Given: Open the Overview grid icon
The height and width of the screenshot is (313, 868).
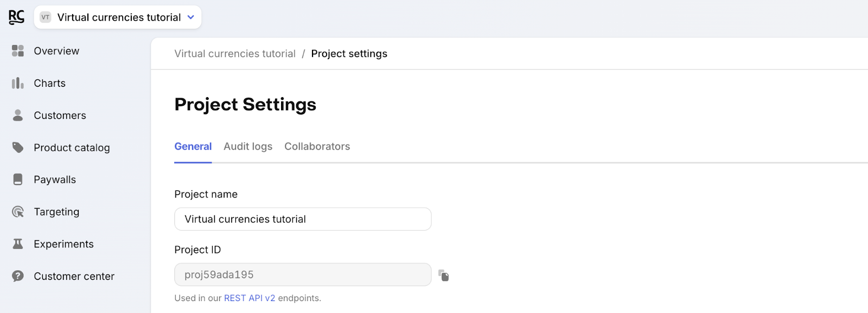Looking at the screenshot, I should coord(18,51).
